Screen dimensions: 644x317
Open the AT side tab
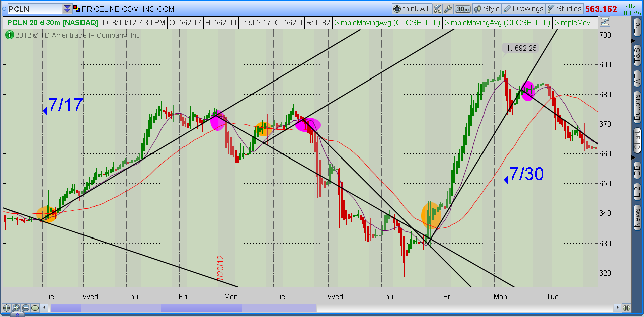coord(637,79)
